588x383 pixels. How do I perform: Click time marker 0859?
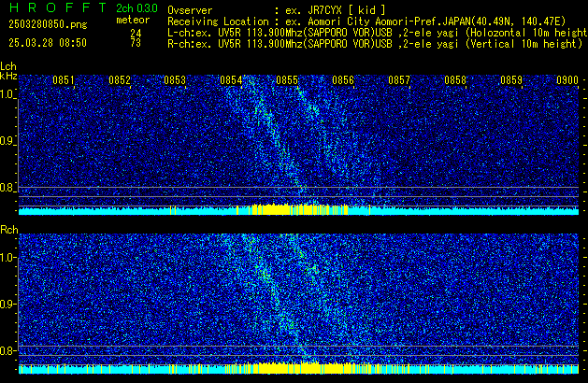511,80
